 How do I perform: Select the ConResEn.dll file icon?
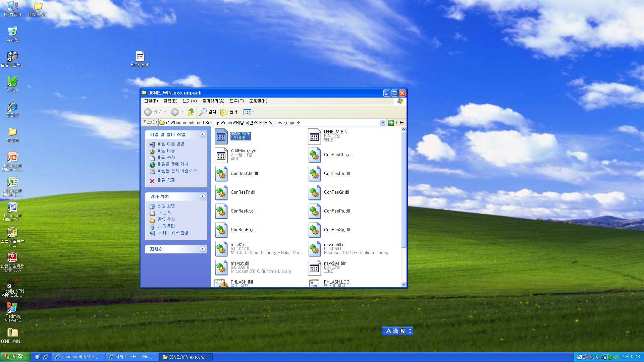click(x=314, y=174)
